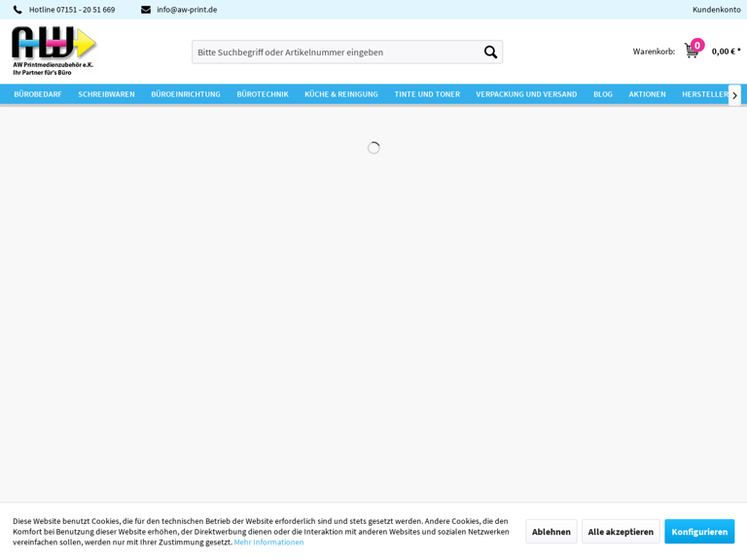This screenshot has height=560, width=747.
Task: Open the Bürobedarf menu category
Action: (x=38, y=94)
